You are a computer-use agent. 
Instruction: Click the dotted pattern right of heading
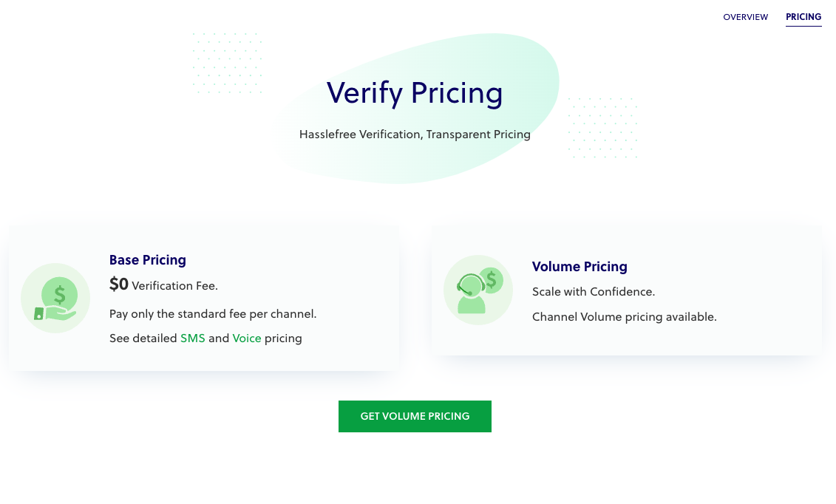point(602,127)
